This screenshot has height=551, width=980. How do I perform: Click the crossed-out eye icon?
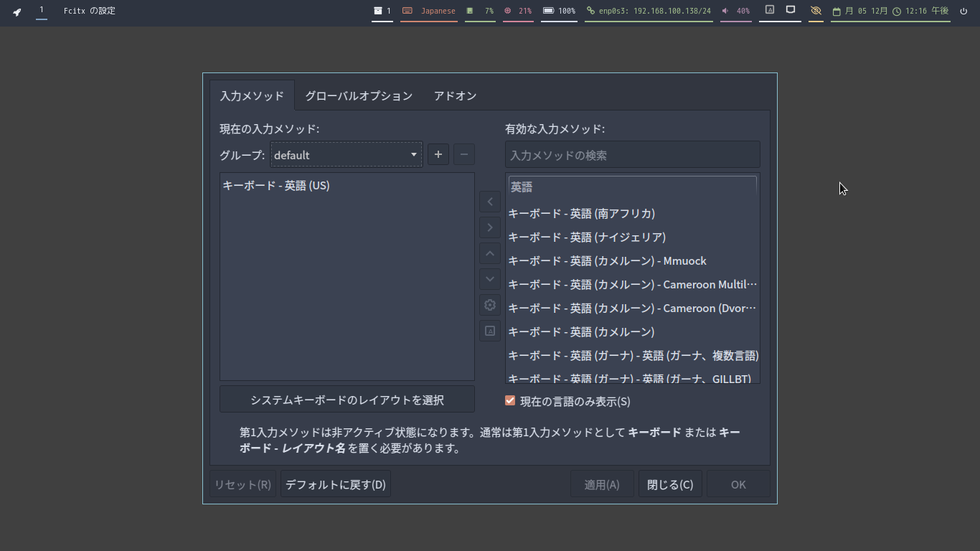click(x=816, y=11)
